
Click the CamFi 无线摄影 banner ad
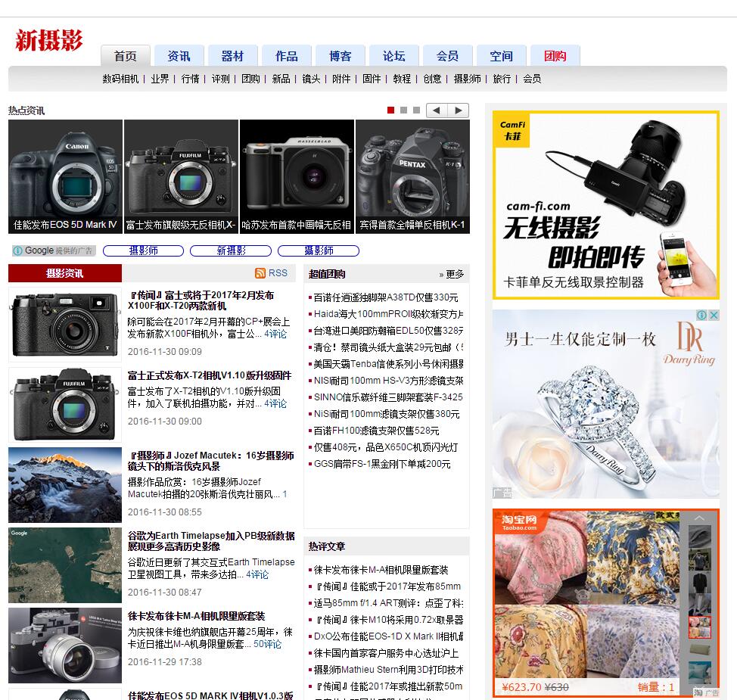tap(606, 205)
